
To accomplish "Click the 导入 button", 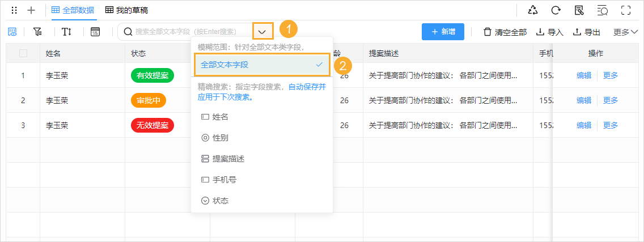I will pos(550,32).
